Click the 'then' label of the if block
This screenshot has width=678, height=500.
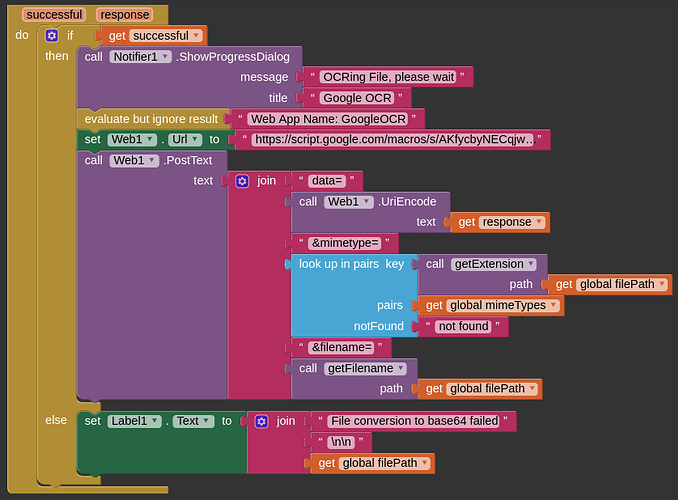(x=57, y=56)
